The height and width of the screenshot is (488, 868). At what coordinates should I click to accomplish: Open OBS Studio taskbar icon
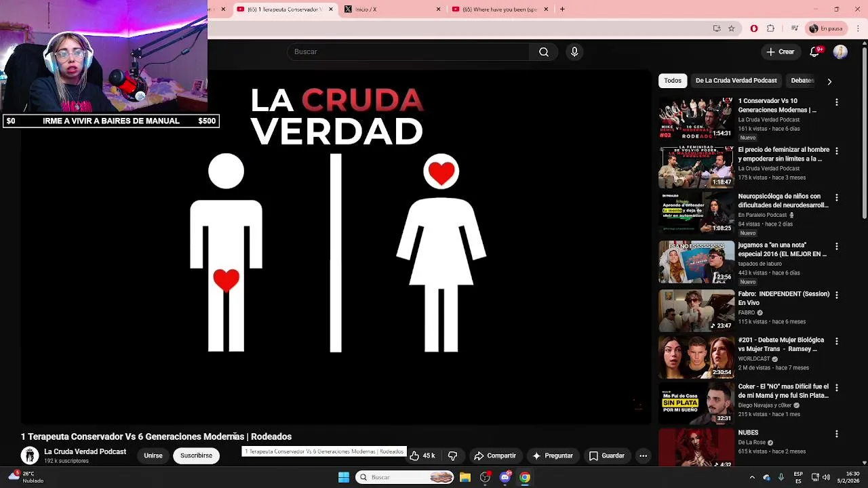point(485,477)
